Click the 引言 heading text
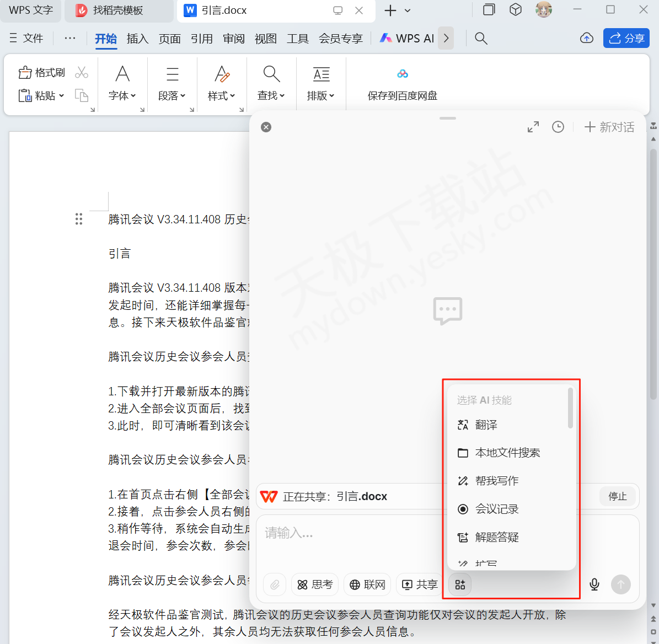Viewport: 659px width, 644px height. (120, 253)
